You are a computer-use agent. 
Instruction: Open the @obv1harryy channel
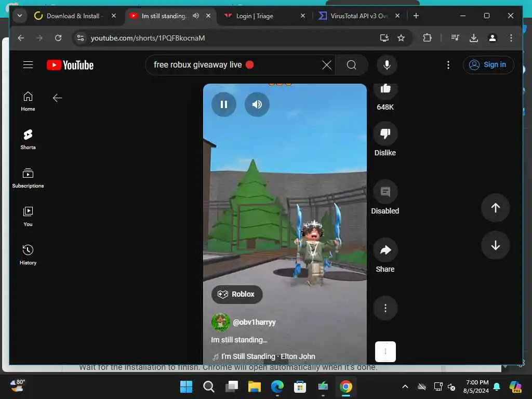pyautogui.click(x=254, y=322)
